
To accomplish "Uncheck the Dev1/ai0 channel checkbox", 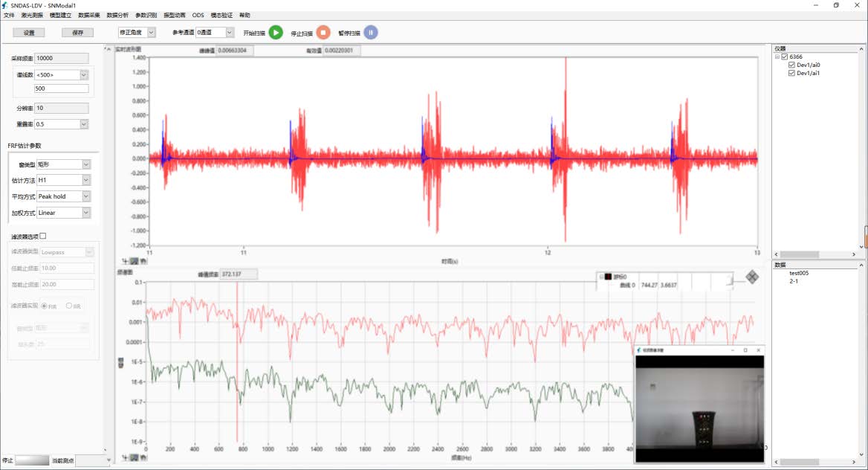I will point(792,65).
